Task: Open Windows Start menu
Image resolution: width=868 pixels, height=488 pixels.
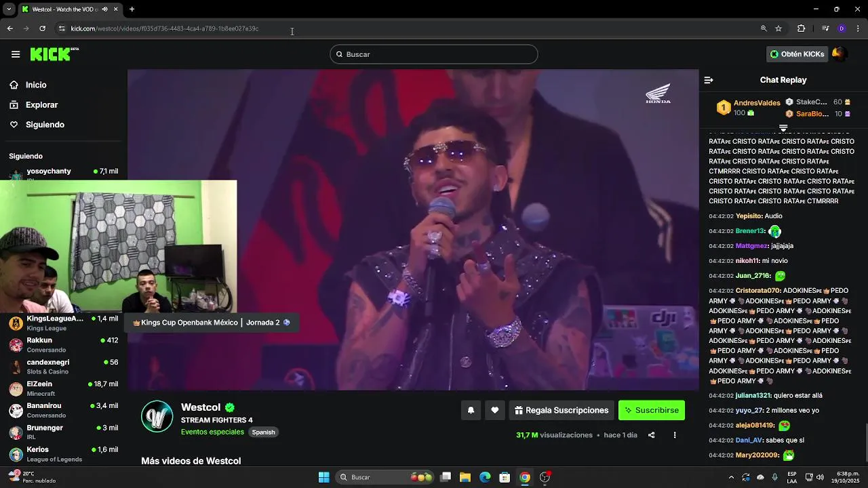Action: pyautogui.click(x=323, y=477)
